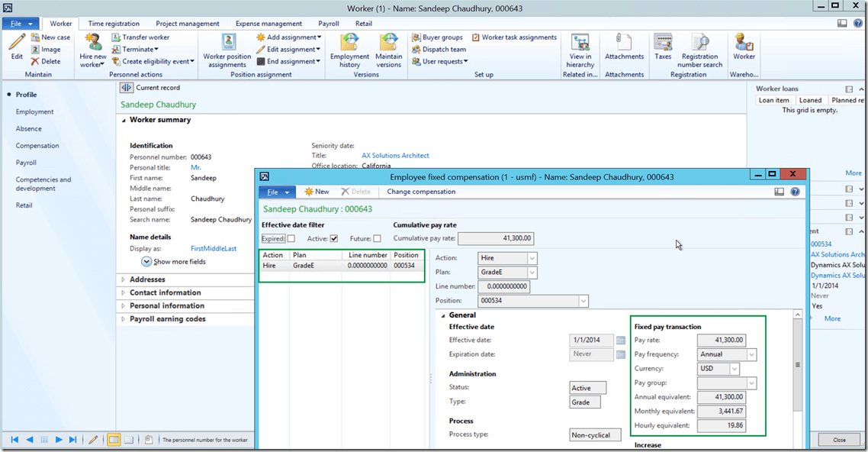Image resolution: width=868 pixels, height=452 pixels.
Task: Click Registration number search icon
Action: (699, 43)
